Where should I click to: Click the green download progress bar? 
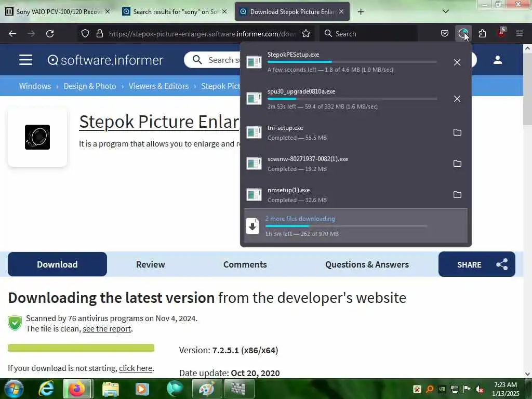[x=81, y=348]
